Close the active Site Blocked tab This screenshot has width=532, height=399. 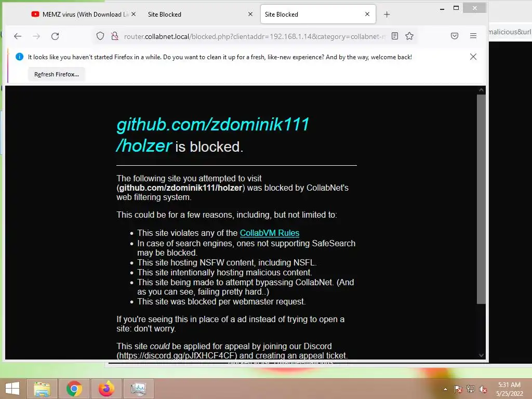[367, 14]
